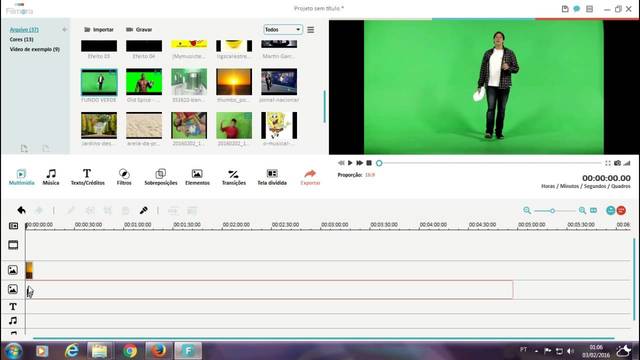
Task: Click the timeline zoom slider handle
Action: pyautogui.click(x=552, y=211)
